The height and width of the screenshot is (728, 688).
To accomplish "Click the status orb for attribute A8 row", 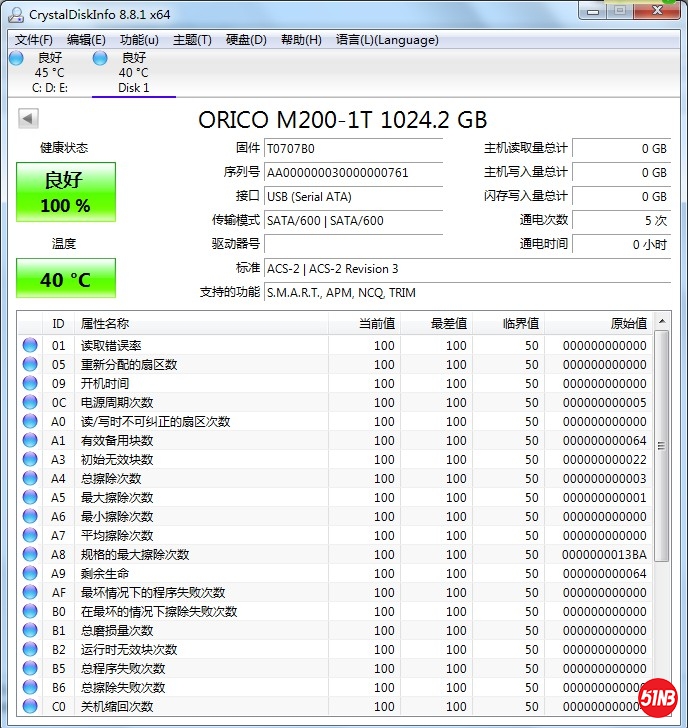I will [x=30, y=555].
